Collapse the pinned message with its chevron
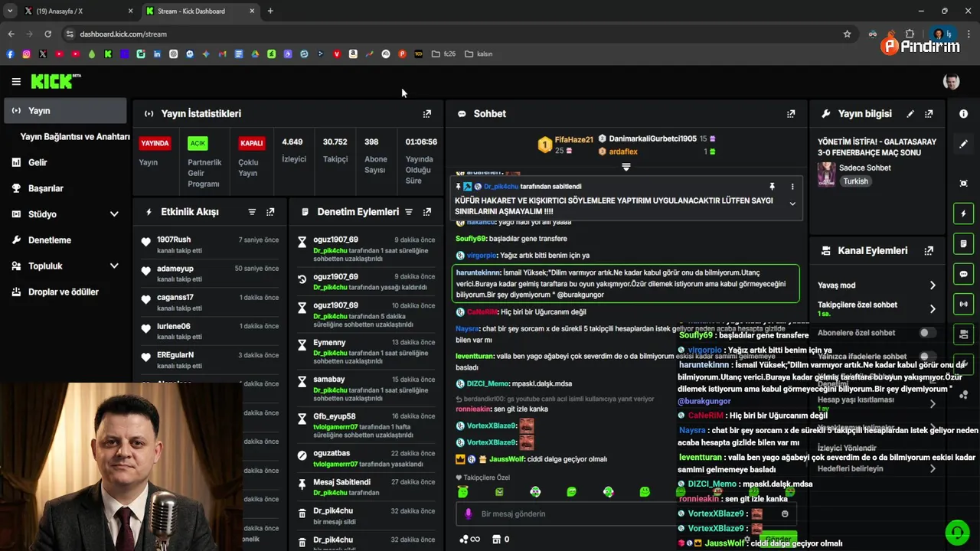 click(x=792, y=204)
